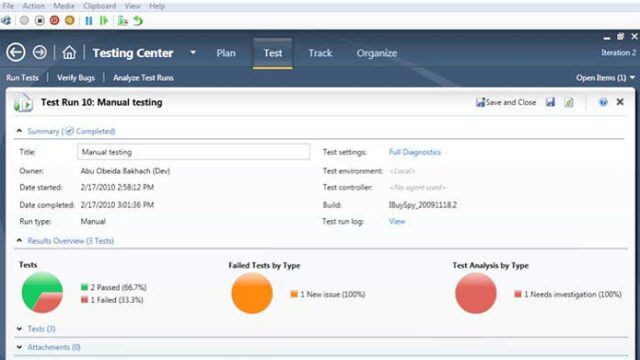Viewport: 640px width, 360px height.
Task: Click the Test Run document icon beside title
Action: coord(23,102)
